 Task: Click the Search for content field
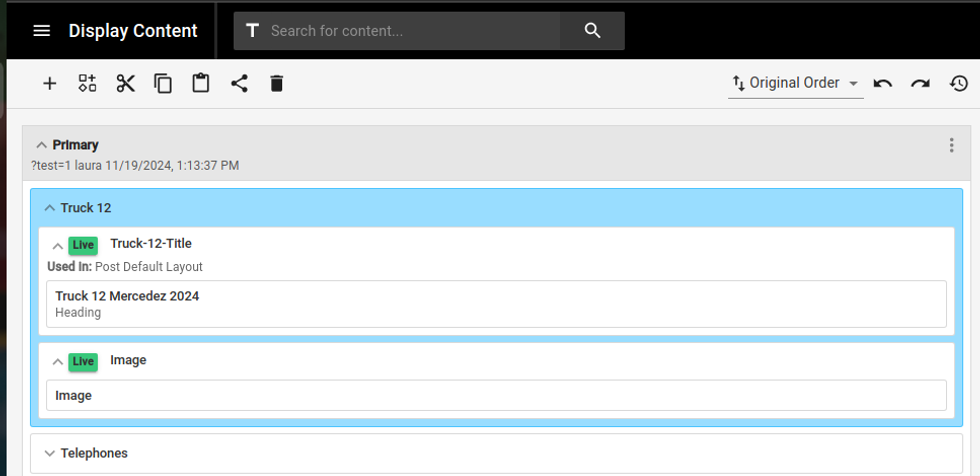pyautogui.click(x=420, y=31)
